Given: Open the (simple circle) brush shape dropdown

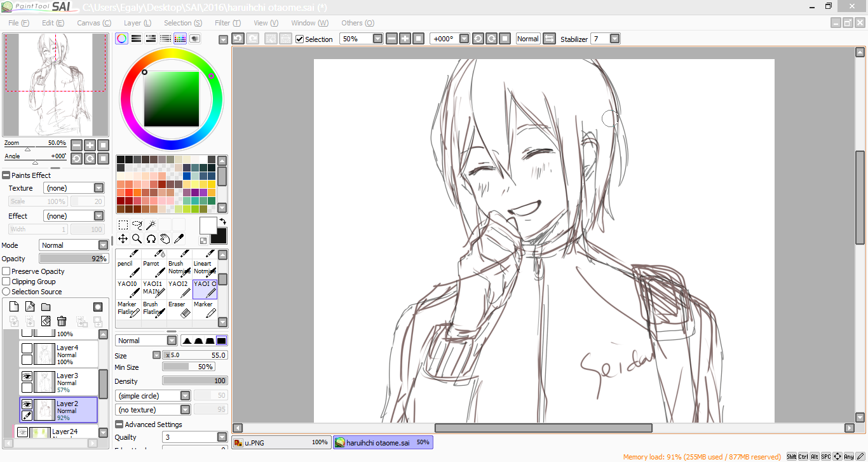Looking at the screenshot, I should coord(153,396).
